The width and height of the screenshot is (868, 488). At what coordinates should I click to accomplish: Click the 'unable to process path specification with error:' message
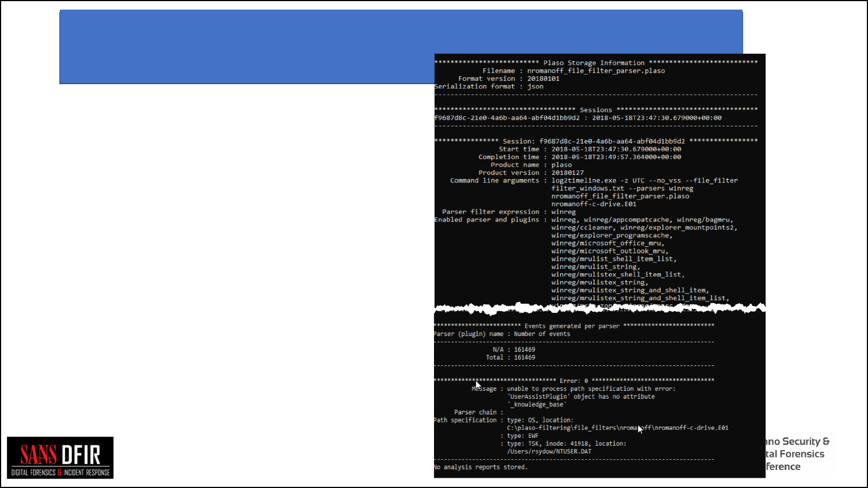pyautogui.click(x=591, y=389)
